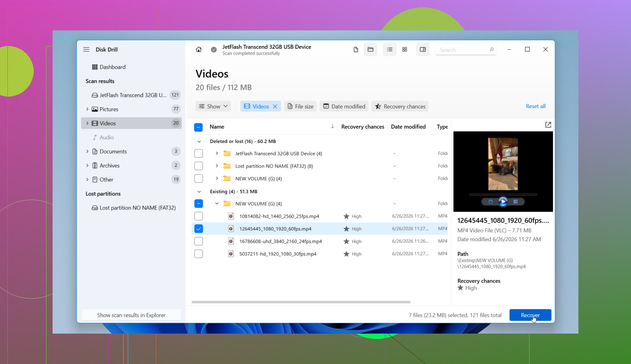The image size is (631, 364).
Task: Switch to grid thumbnails view icon
Action: (x=405, y=50)
